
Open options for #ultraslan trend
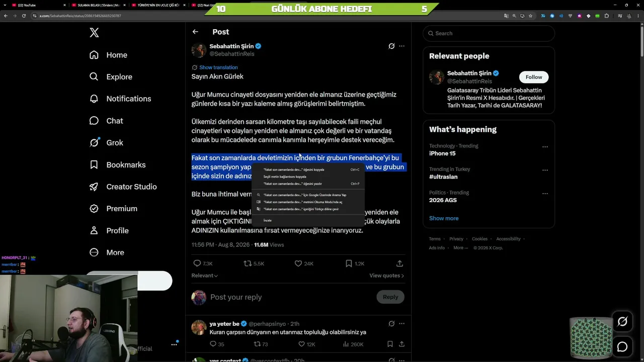point(545,170)
